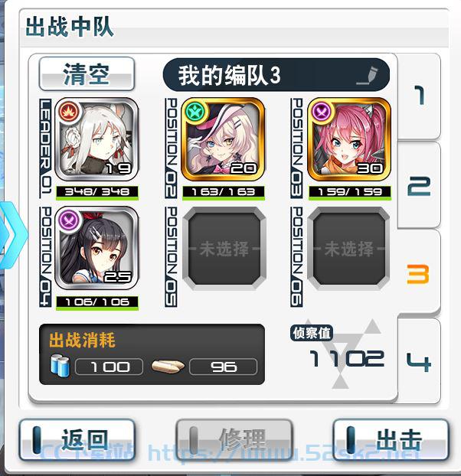461x476 pixels.
Task: Select the black-haired girl in position 04
Action: tap(96, 248)
